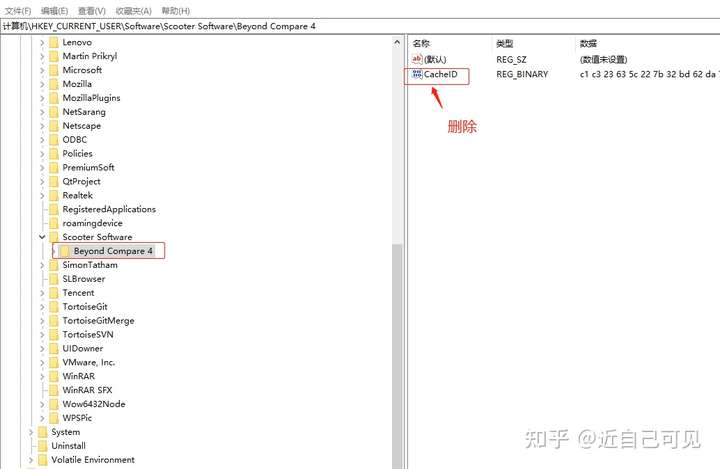Select the System key label
Screen dimensions: 720x469
(x=66, y=432)
